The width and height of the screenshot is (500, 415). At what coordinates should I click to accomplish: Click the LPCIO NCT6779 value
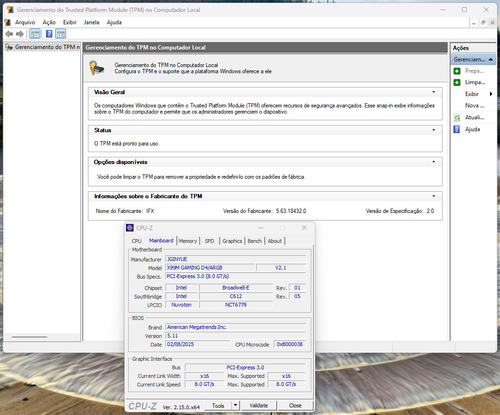coord(236,305)
